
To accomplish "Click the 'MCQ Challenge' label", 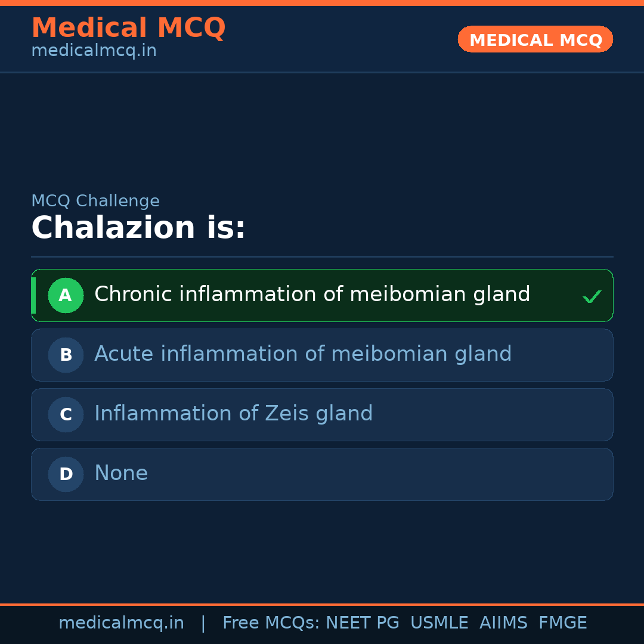I will click(95, 201).
